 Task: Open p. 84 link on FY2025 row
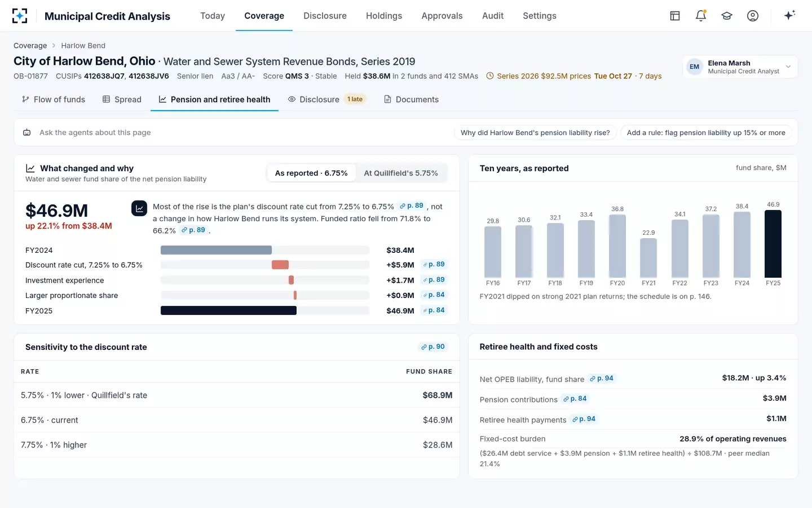tap(434, 310)
